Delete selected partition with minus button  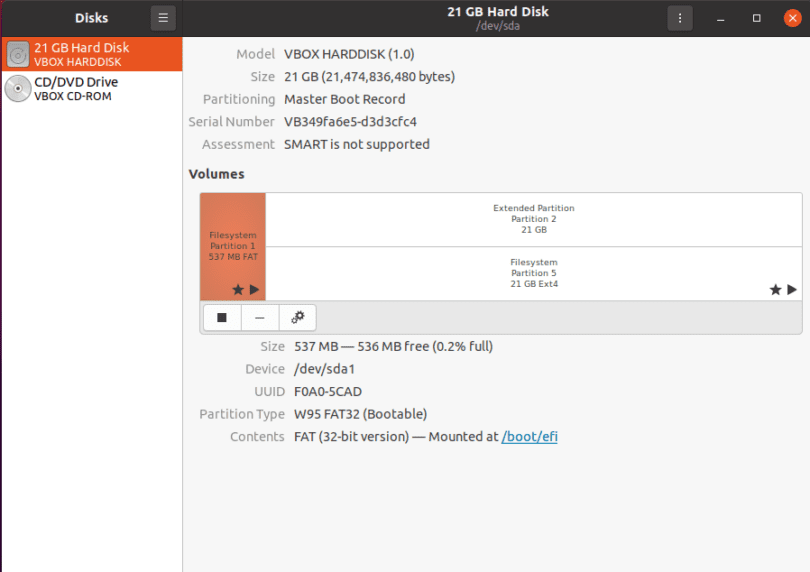[x=260, y=317]
